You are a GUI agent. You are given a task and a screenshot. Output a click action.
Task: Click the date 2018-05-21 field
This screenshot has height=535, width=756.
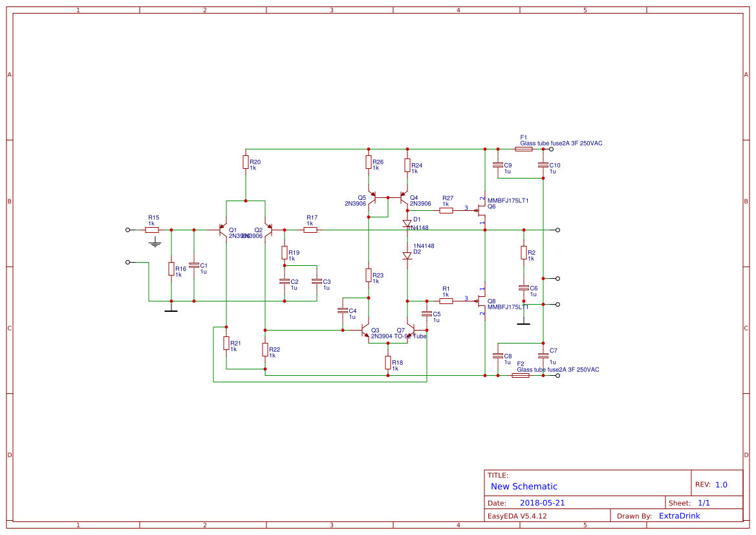[x=542, y=502]
